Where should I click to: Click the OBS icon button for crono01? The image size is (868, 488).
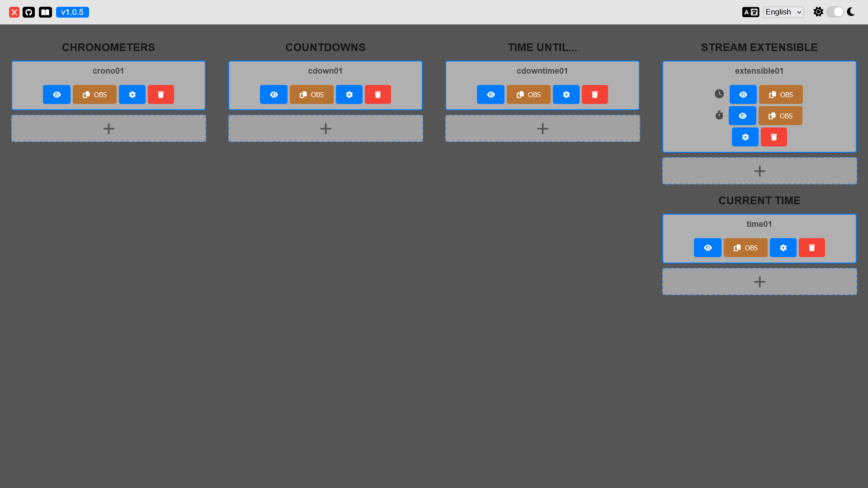95,94
